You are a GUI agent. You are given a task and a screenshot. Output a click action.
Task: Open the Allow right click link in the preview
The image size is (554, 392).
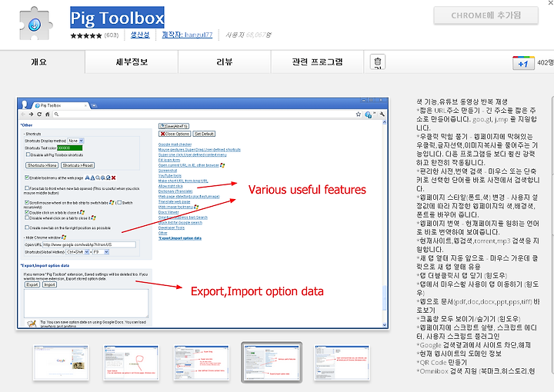(x=171, y=186)
